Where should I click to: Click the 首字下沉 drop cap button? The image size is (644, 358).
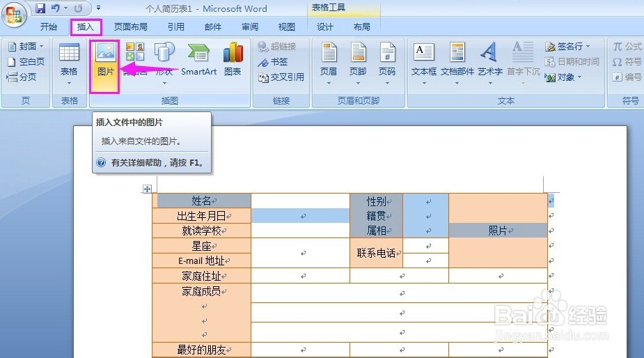[x=524, y=65]
